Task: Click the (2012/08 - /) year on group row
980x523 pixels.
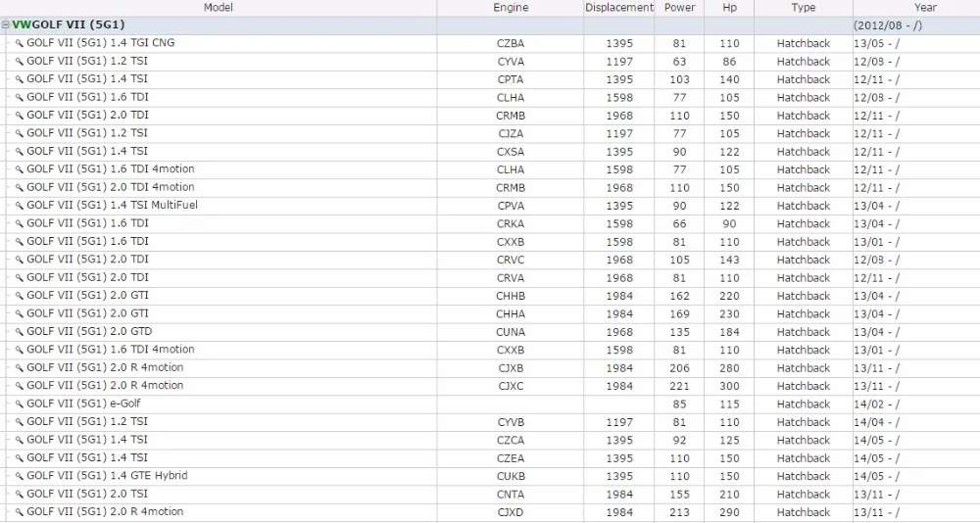Action: (x=888, y=25)
